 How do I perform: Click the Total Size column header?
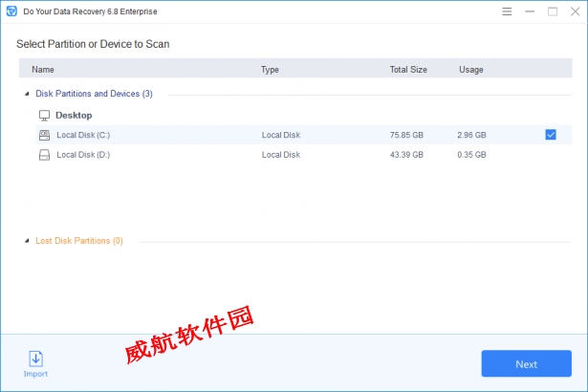(408, 70)
